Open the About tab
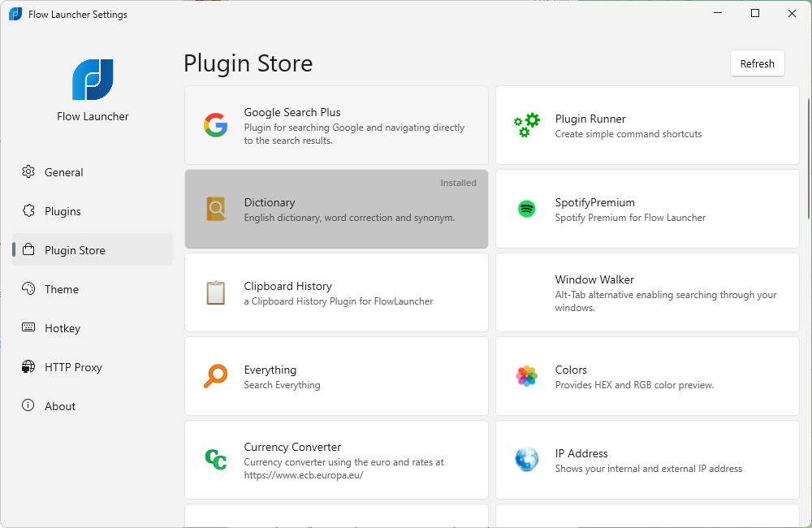The image size is (812, 528). click(93, 405)
